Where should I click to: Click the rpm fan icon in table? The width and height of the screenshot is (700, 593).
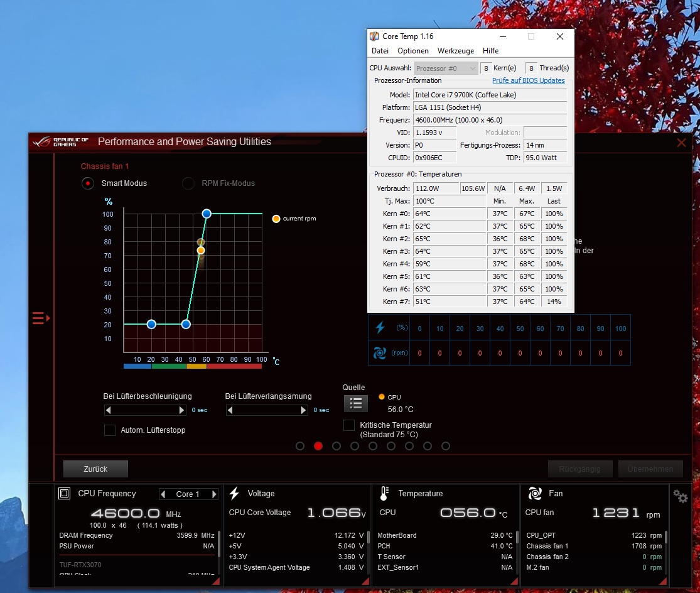tap(380, 353)
